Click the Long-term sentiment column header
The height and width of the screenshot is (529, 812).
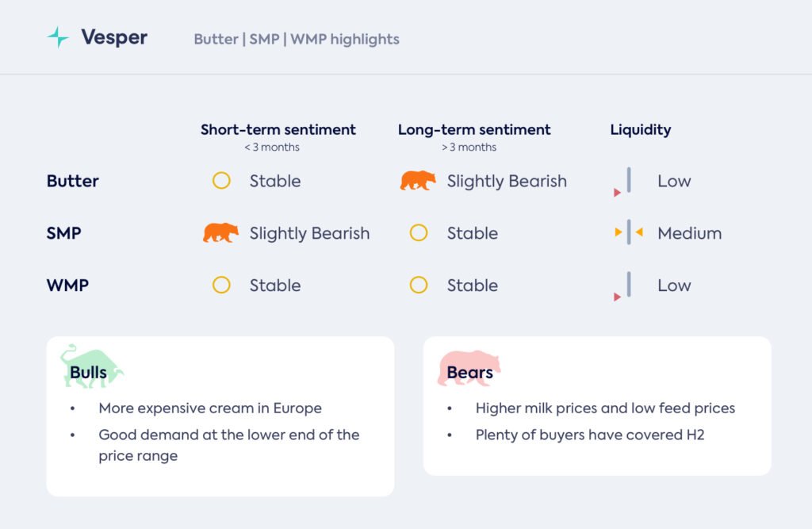point(474,130)
